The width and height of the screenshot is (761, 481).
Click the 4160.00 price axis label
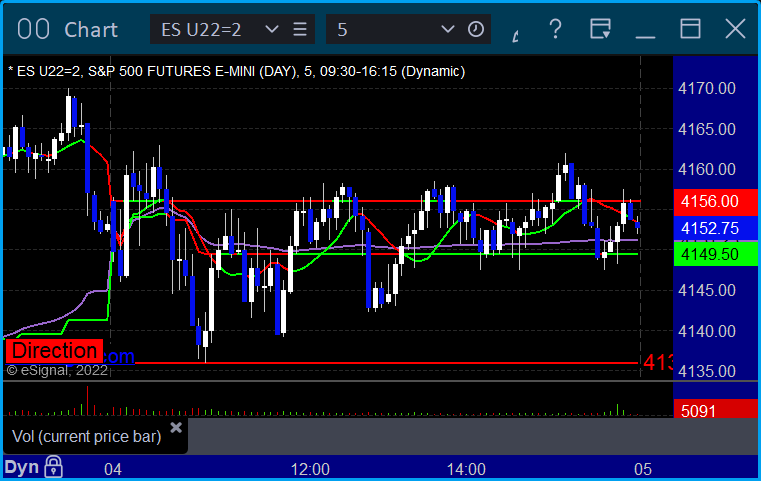coord(707,169)
